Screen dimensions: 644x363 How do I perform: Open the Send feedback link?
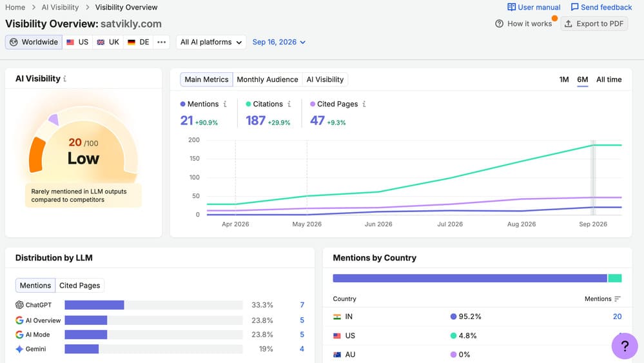click(x=601, y=7)
